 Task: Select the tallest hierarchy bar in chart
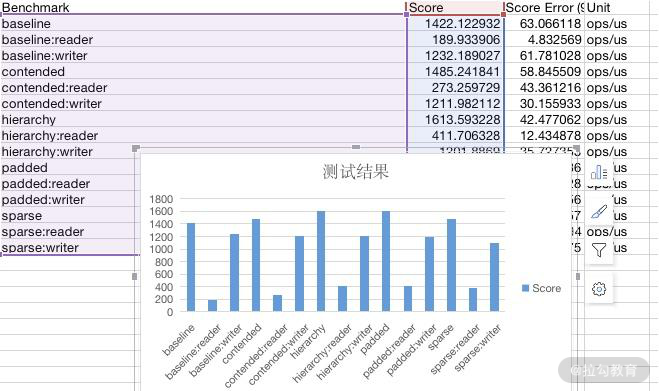321,261
